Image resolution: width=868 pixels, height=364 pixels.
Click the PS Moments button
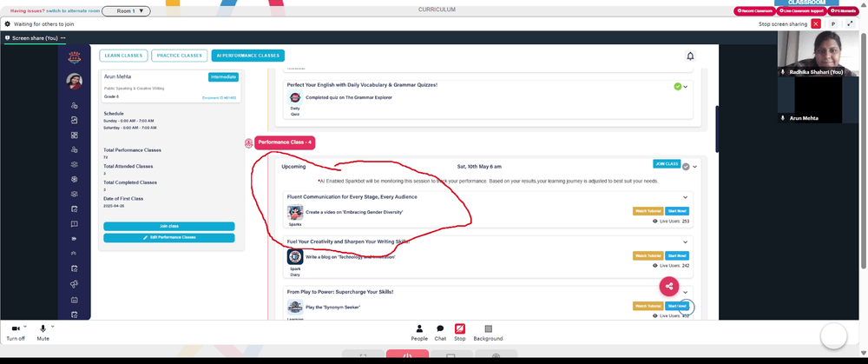coord(842,10)
